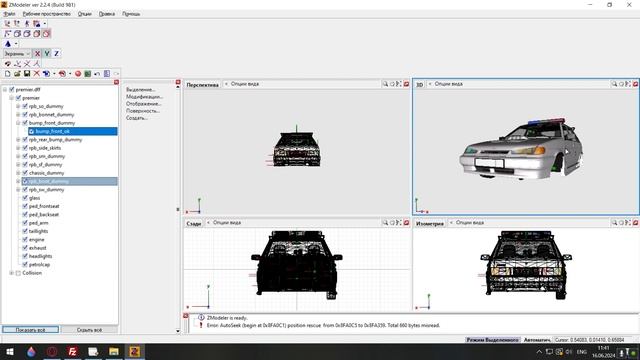Open the Модификация command group
Image resolution: width=640 pixels, height=360 pixels.
click(144, 97)
